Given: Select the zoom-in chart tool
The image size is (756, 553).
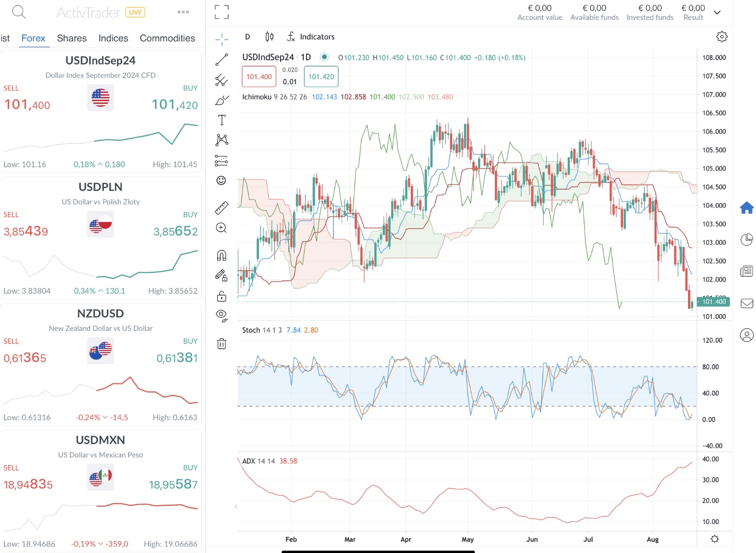Looking at the screenshot, I should (221, 228).
